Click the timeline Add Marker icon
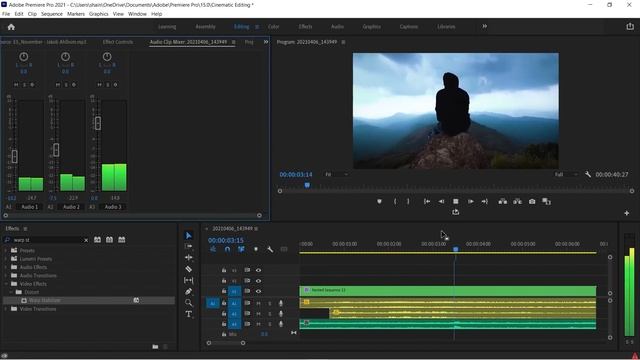 [x=256, y=249]
